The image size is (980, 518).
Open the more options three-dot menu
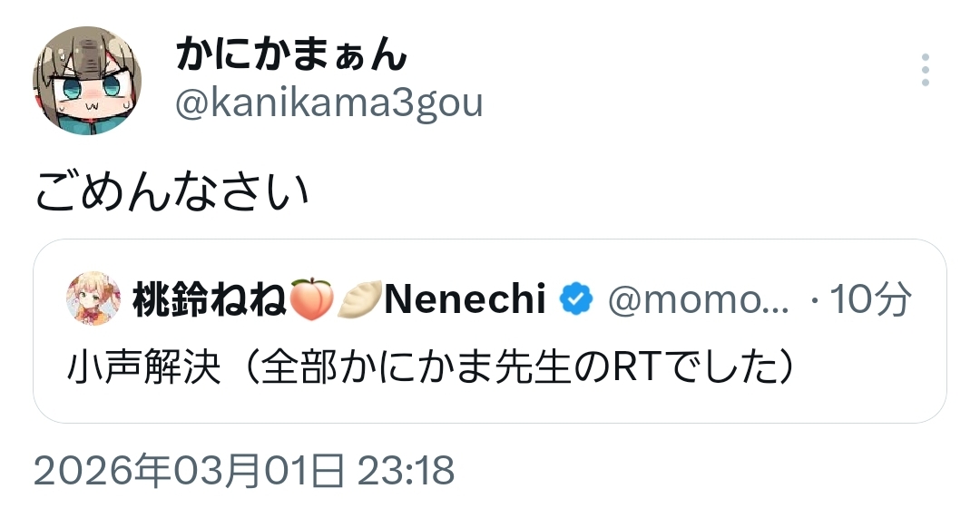point(925,70)
